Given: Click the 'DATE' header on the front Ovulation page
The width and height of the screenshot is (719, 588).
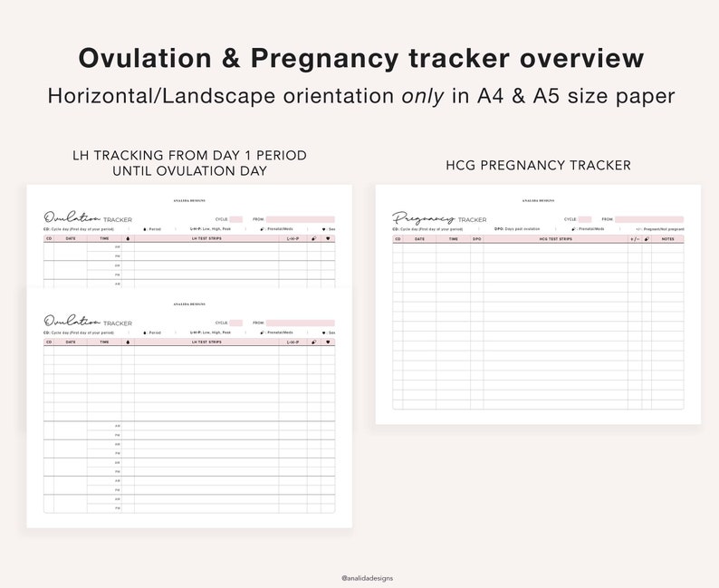Looking at the screenshot, I should click(x=71, y=342).
